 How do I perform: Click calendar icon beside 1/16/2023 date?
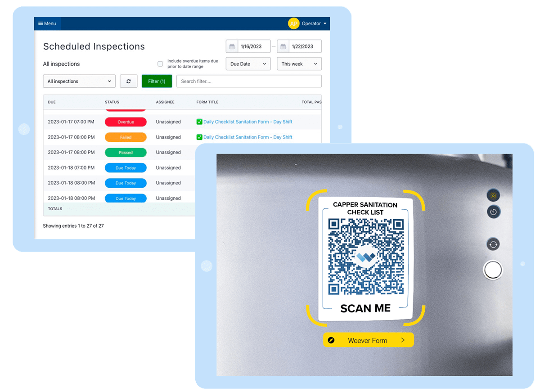tap(232, 46)
